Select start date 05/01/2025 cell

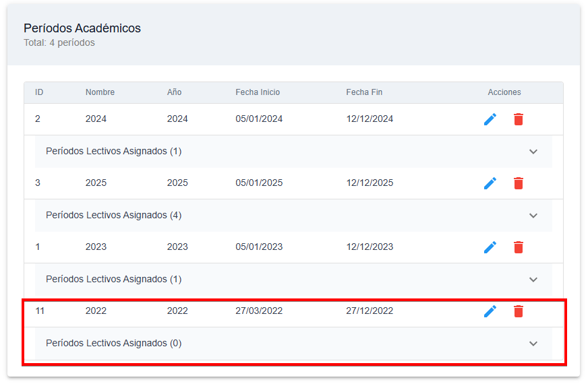point(259,183)
